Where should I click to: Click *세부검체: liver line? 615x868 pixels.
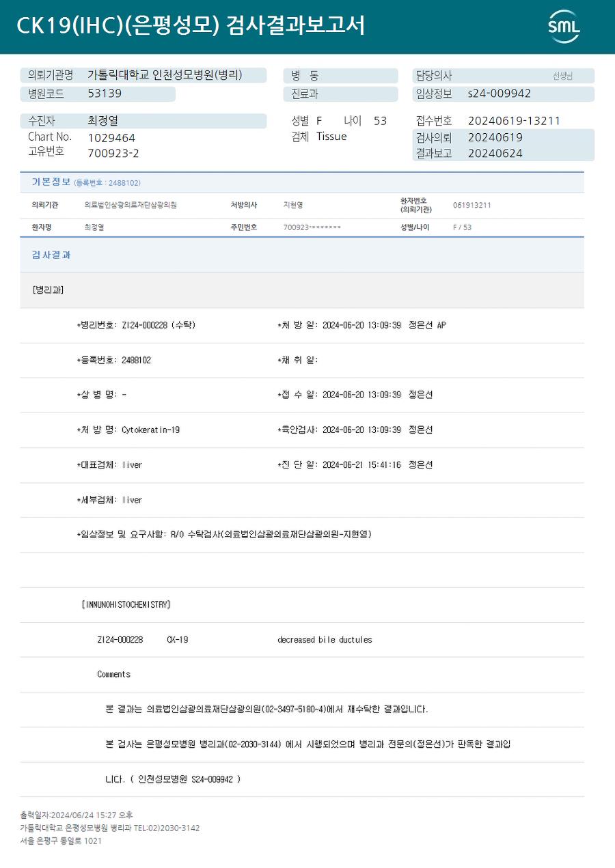109,500
